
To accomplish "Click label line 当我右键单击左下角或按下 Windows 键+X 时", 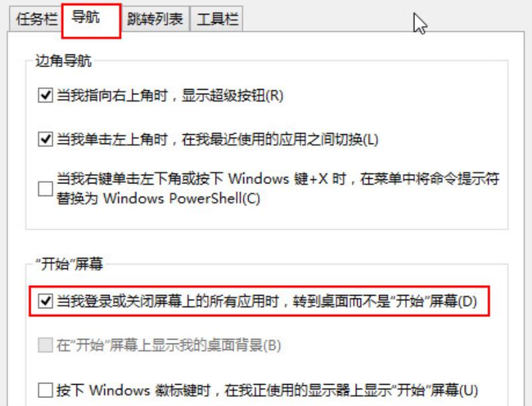I will pyautogui.click(x=201, y=179).
